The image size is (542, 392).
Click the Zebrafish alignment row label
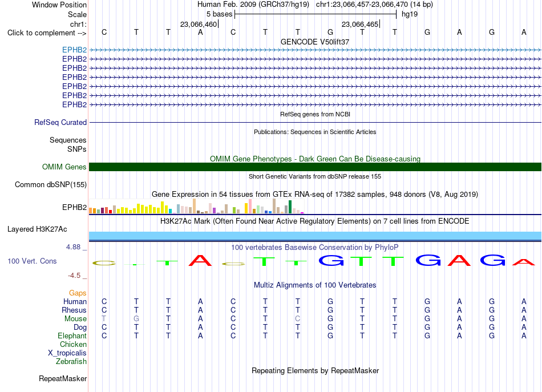point(71,361)
